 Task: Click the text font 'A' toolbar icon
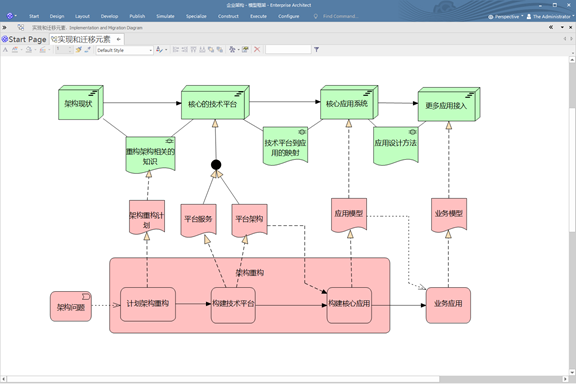click(x=5, y=50)
